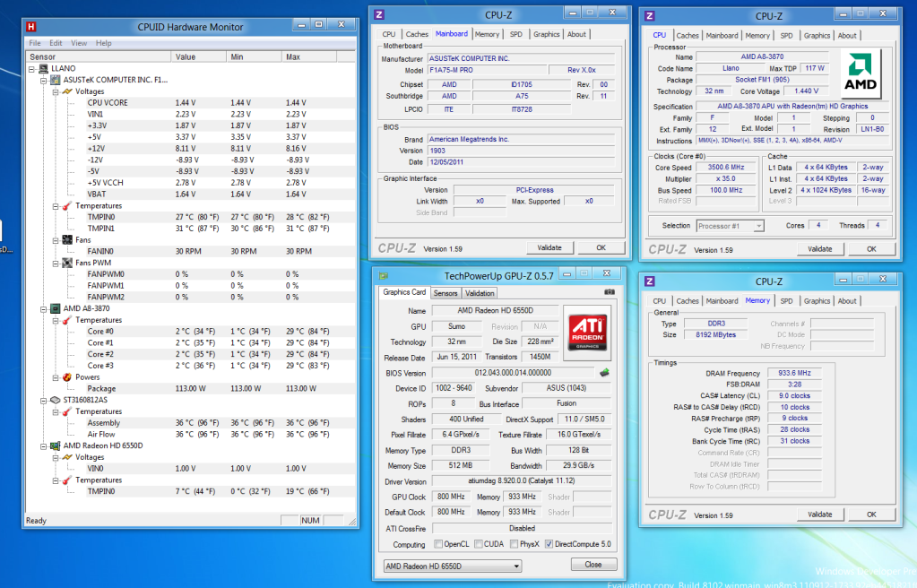
Task: Click the ST3160812AS hard drive icon
Action: [x=56, y=400]
